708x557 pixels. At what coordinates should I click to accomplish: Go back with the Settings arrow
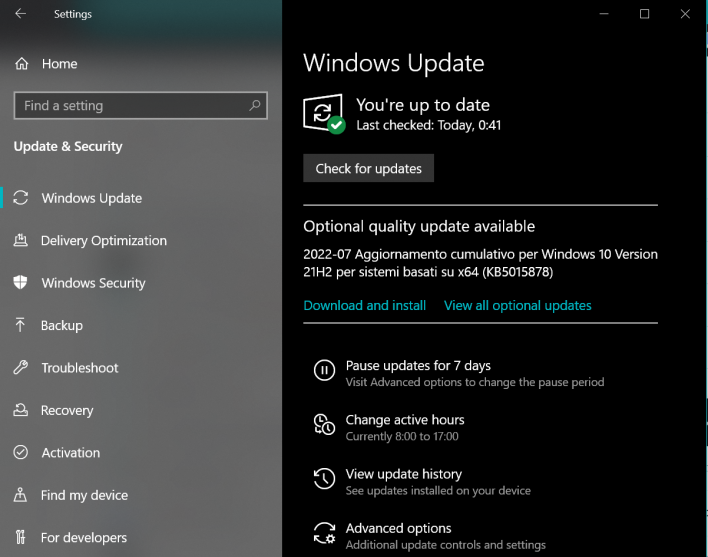pyautogui.click(x=20, y=14)
